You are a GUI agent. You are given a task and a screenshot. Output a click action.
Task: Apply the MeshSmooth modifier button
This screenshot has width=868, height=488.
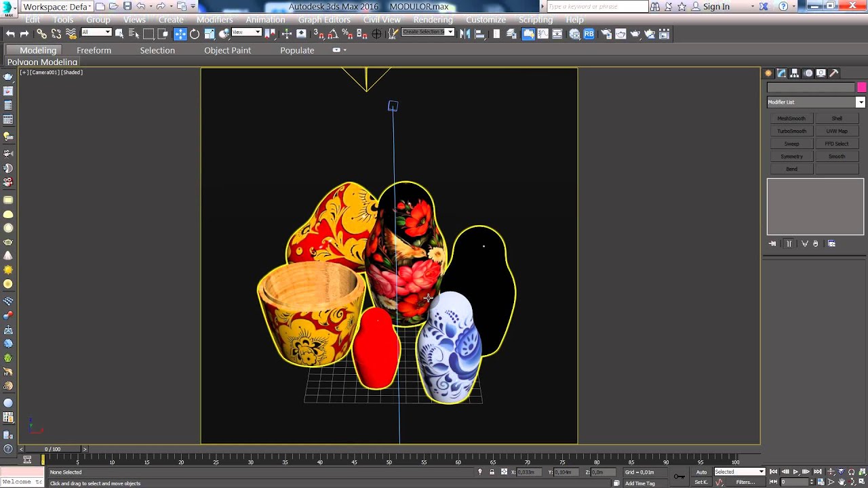coord(791,119)
